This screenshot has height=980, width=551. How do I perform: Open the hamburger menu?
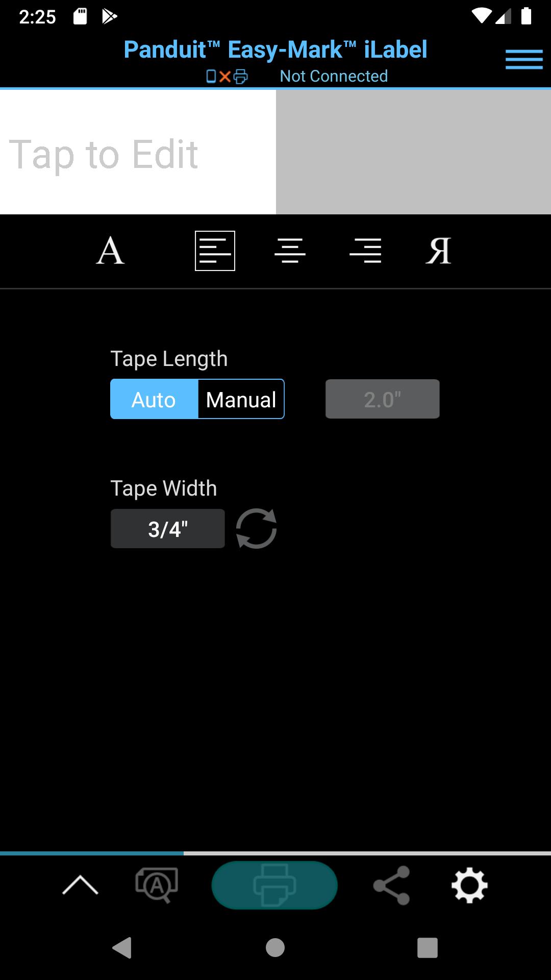(524, 59)
